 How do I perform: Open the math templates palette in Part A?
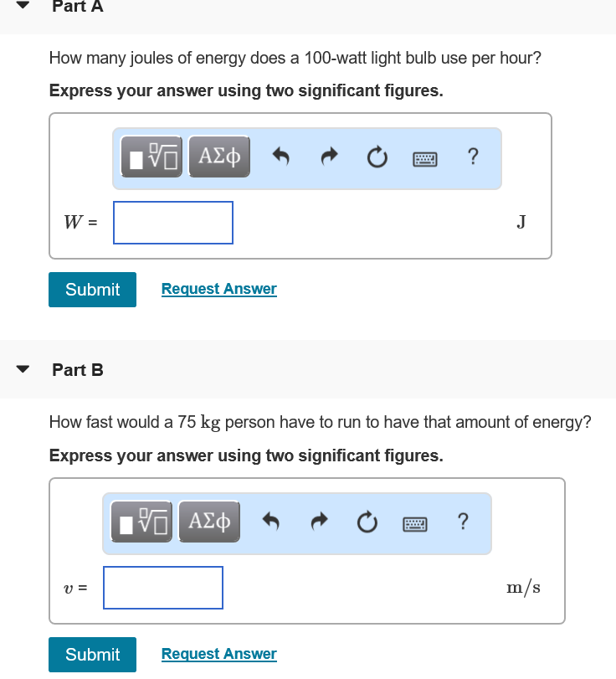click(x=151, y=156)
